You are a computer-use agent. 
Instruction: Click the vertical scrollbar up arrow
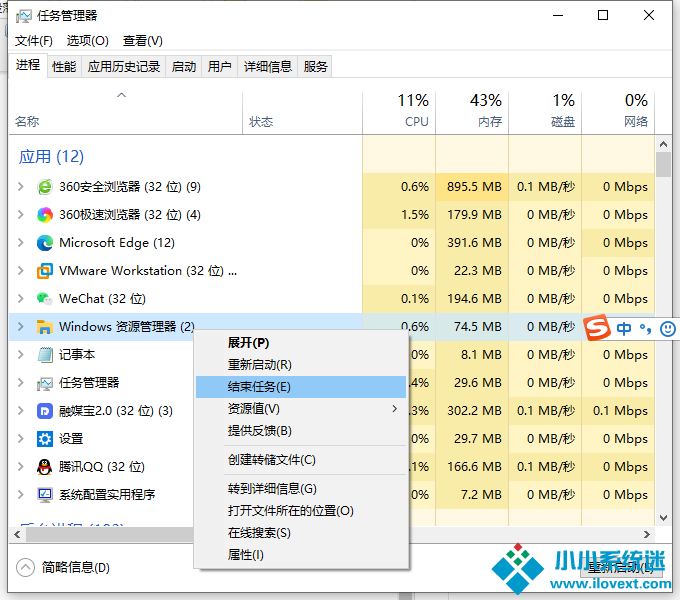tap(663, 144)
